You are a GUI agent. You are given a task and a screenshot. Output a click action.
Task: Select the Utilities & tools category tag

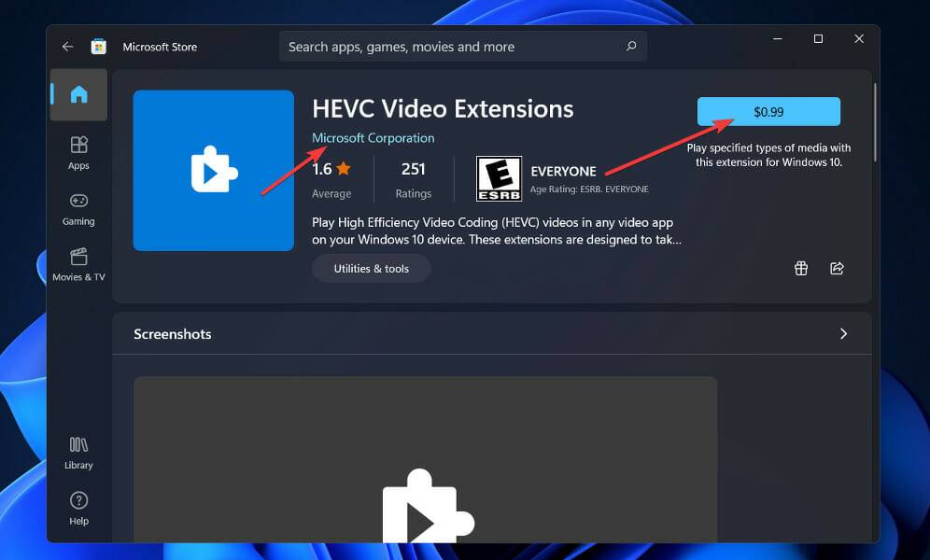click(372, 269)
